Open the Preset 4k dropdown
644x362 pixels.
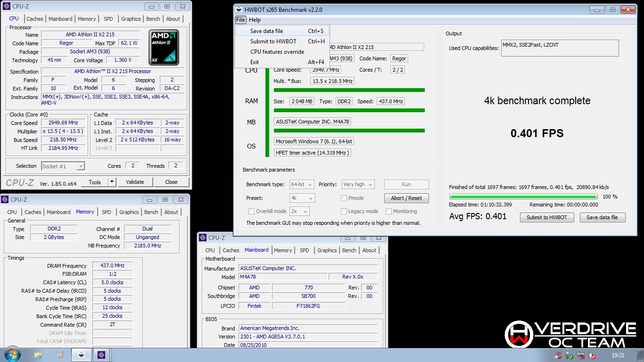click(302, 198)
